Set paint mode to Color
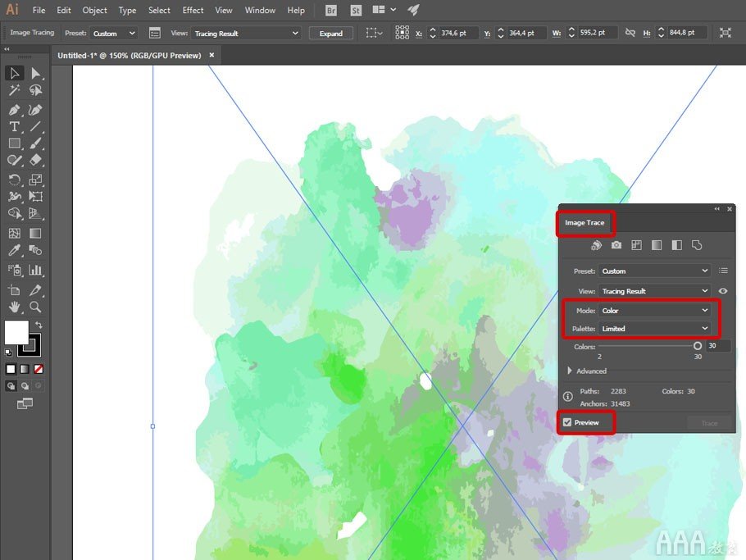The height and width of the screenshot is (560, 746). click(x=11, y=369)
